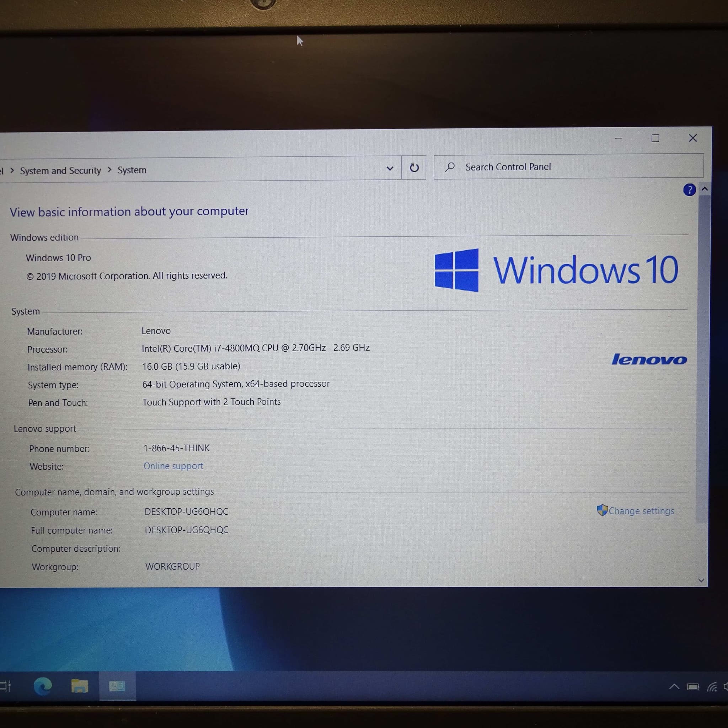Click Manufacturer value 'Lenovo'
The height and width of the screenshot is (728, 728).
pyautogui.click(x=156, y=331)
